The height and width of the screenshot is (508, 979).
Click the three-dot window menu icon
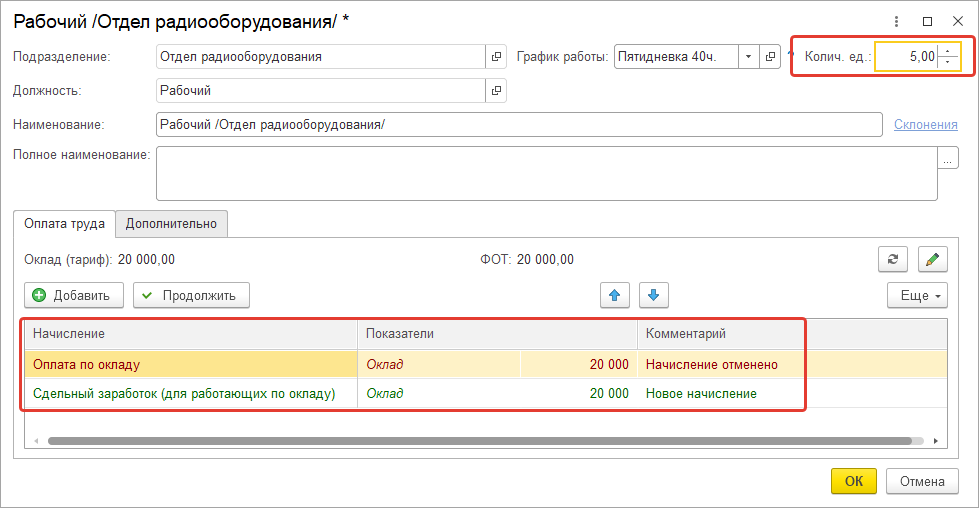pos(897,20)
